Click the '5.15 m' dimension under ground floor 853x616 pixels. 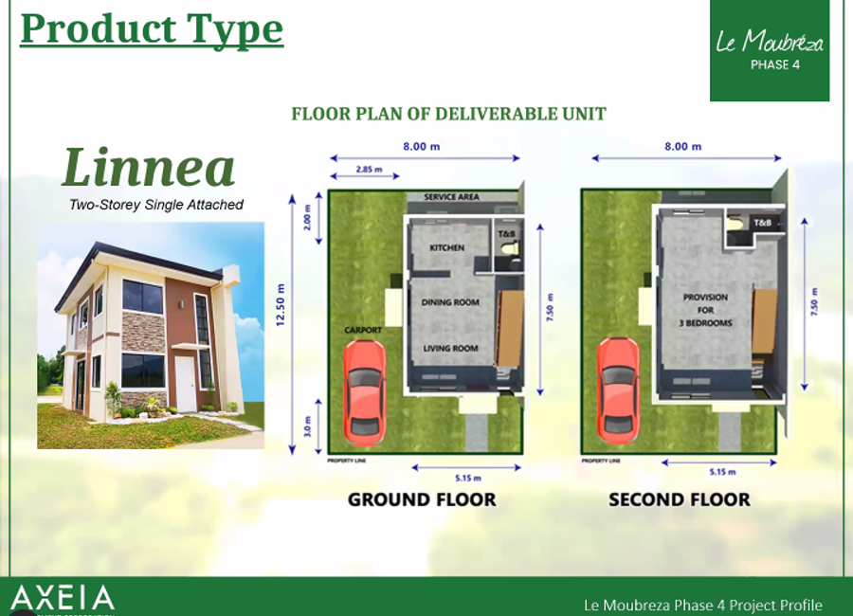tap(468, 479)
